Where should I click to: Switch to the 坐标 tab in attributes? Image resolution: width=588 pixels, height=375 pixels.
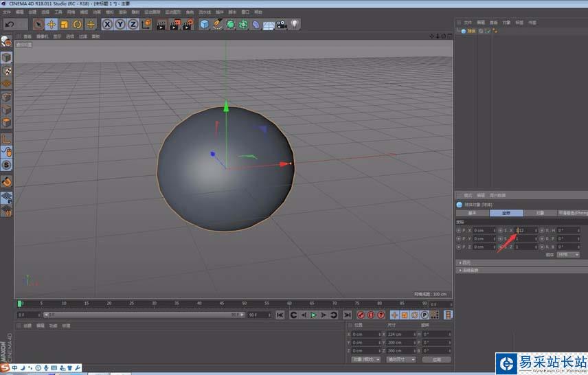(506, 213)
